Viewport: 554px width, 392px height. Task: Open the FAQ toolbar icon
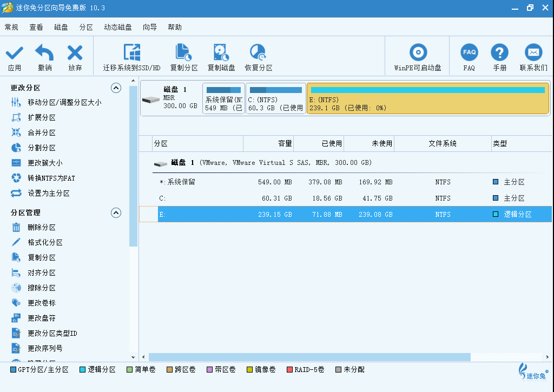[x=469, y=52]
